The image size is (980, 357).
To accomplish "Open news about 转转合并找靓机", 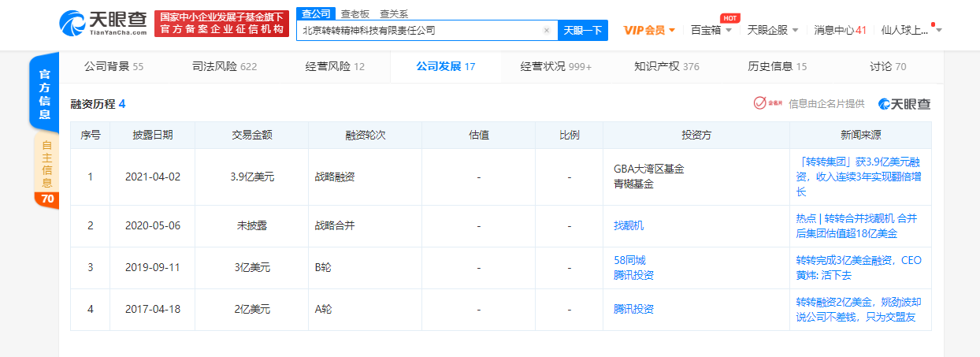I will [857, 225].
